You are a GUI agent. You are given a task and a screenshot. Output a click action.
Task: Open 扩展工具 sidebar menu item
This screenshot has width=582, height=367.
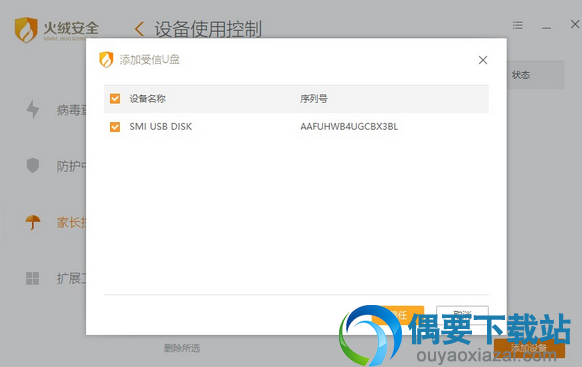pos(72,278)
